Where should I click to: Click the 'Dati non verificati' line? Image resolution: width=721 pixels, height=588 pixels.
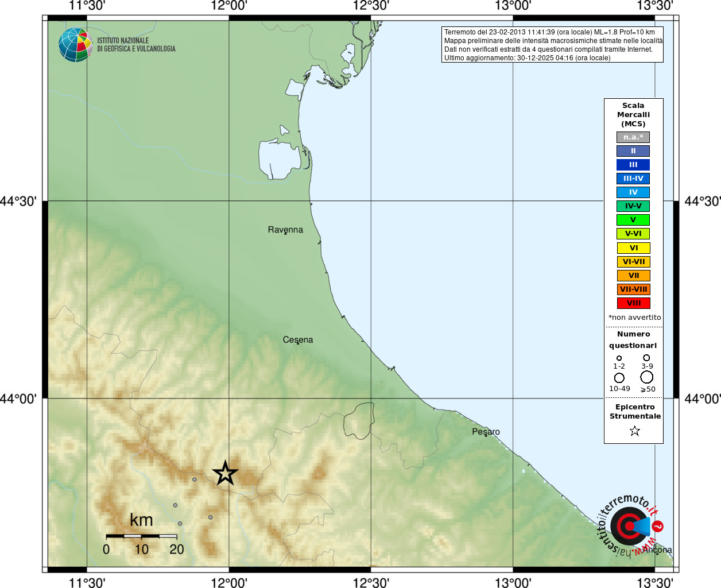548,49
